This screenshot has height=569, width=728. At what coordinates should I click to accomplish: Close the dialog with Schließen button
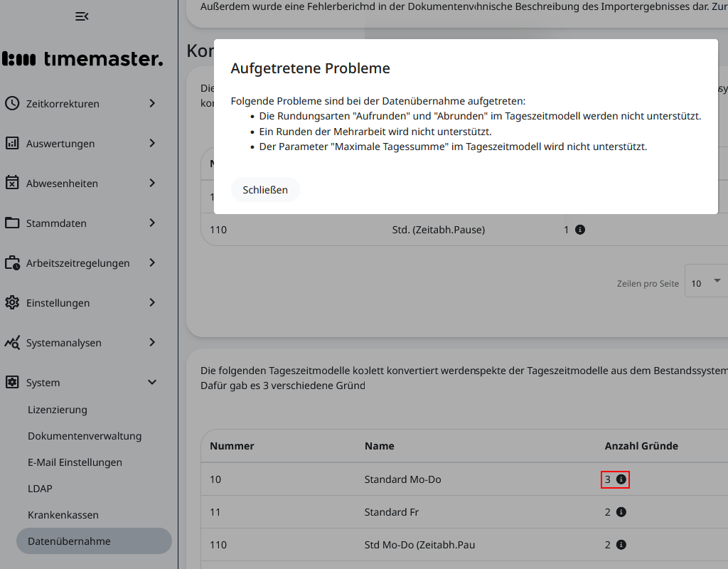pos(265,190)
